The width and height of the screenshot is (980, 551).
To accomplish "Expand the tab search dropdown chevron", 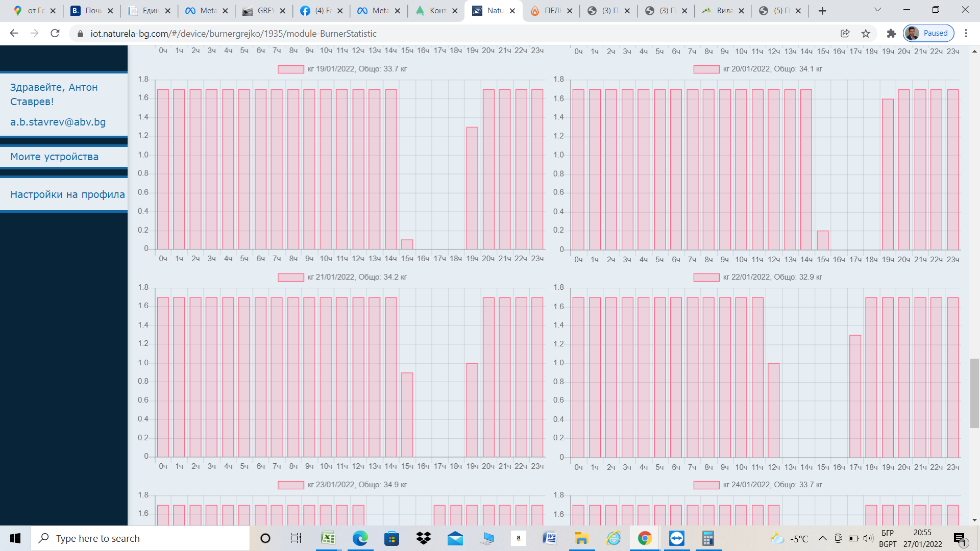I will tap(877, 10).
